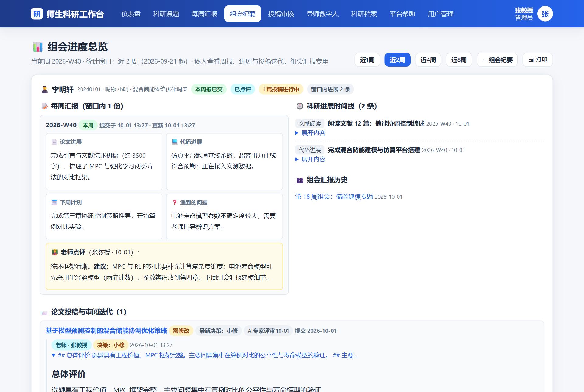Click the 窗口内进展 2 条 badge
Viewport: 584px width, 392px height.
[x=330, y=89]
